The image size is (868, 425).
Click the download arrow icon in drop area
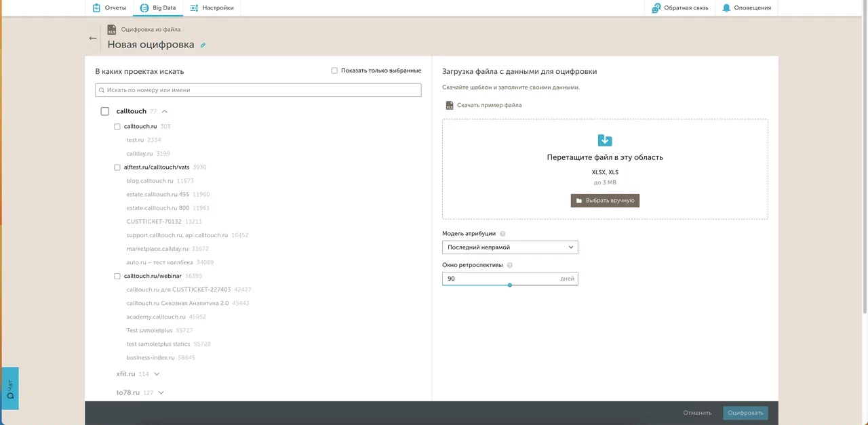[x=605, y=140]
